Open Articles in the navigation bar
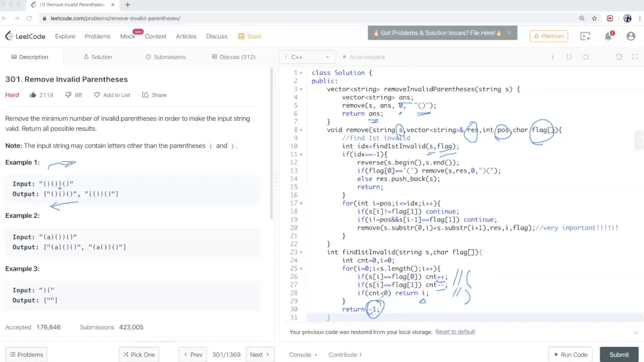This screenshot has height=362, width=644. 186,36
